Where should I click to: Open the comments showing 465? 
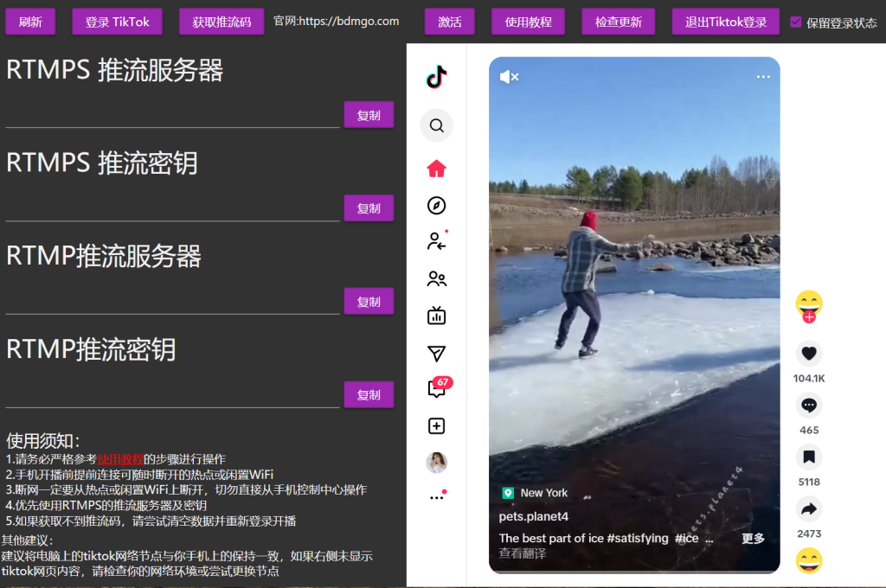(809, 405)
